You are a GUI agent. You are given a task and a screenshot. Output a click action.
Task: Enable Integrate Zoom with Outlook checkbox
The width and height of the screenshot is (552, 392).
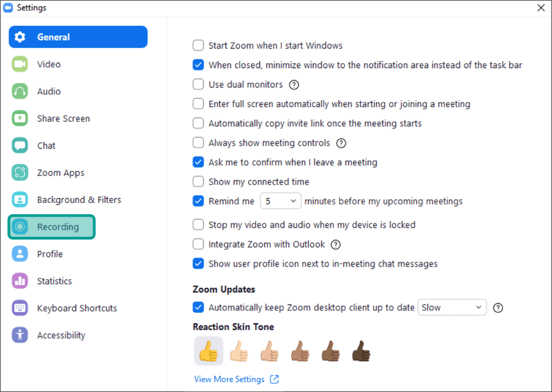point(198,244)
